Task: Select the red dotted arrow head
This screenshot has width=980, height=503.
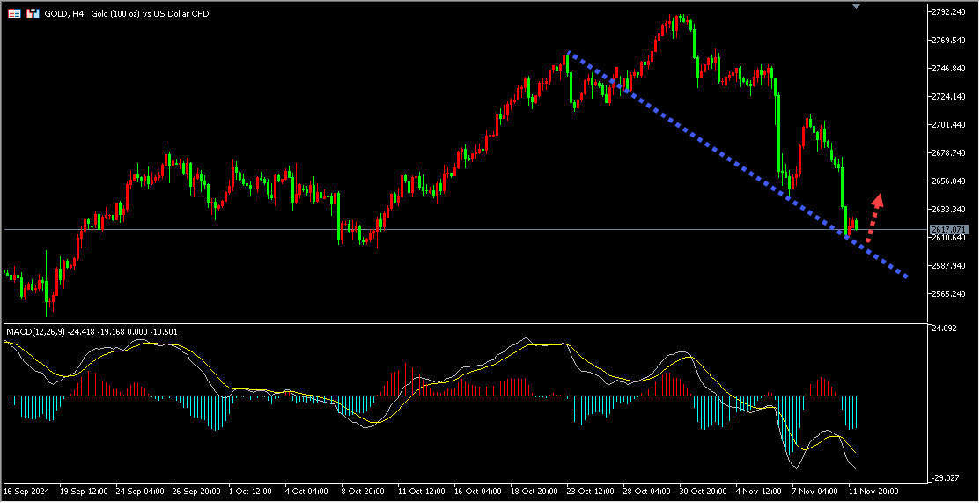Action: [x=877, y=200]
